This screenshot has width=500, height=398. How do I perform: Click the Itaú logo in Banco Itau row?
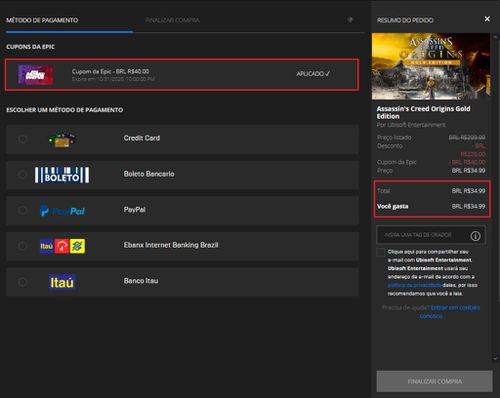click(62, 282)
